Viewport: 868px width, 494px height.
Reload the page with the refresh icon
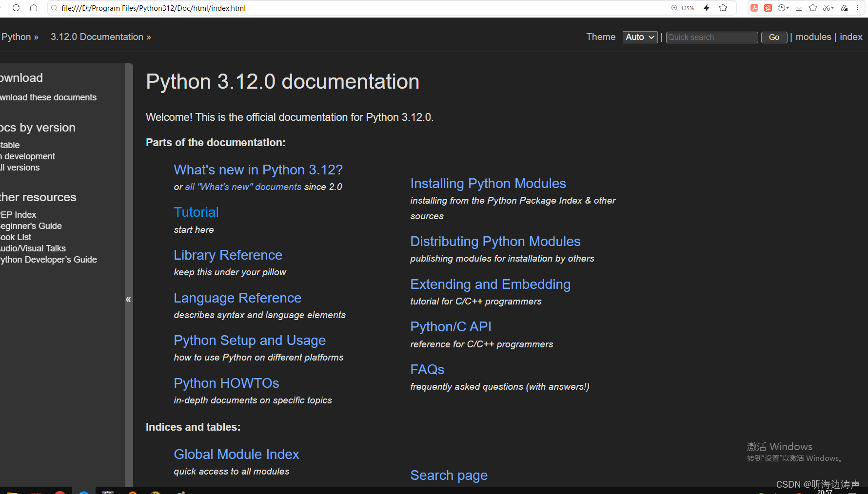(x=16, y=8)
